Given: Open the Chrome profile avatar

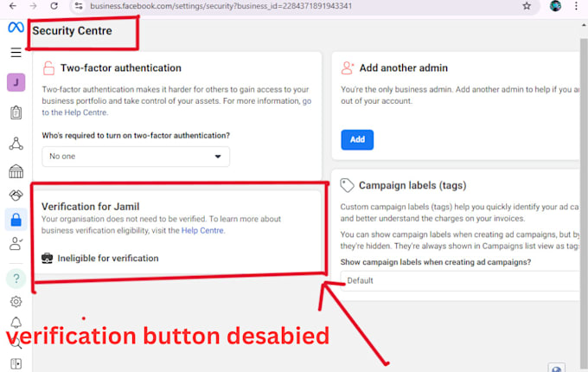Looking at the screenshot, I should pyautogui.click(x=555, y=6).
